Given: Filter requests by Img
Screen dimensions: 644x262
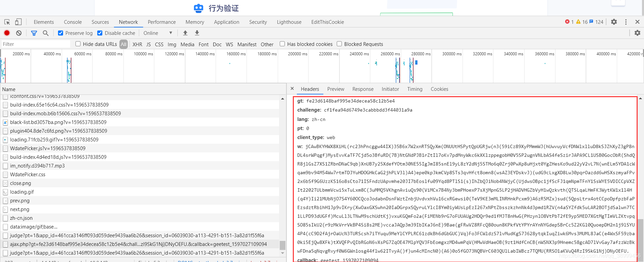Looking at the screenshot, I should (172, 44).
